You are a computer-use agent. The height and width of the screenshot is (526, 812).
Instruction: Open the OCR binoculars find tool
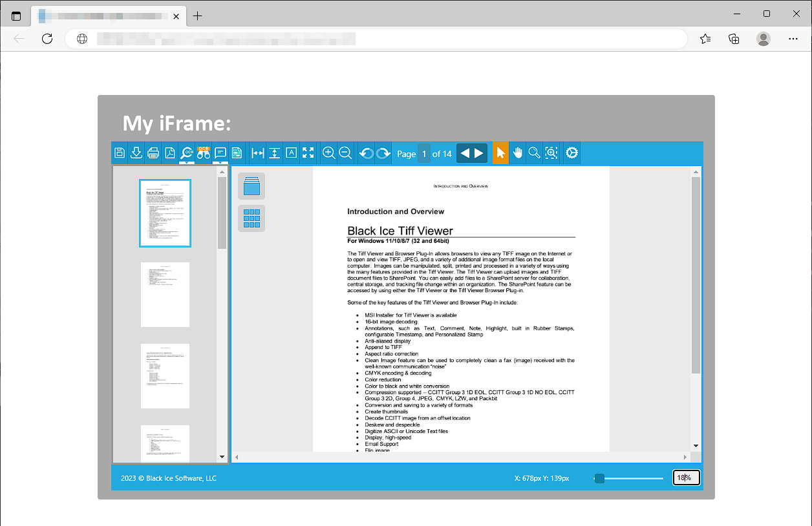click(x=204, y=153)
